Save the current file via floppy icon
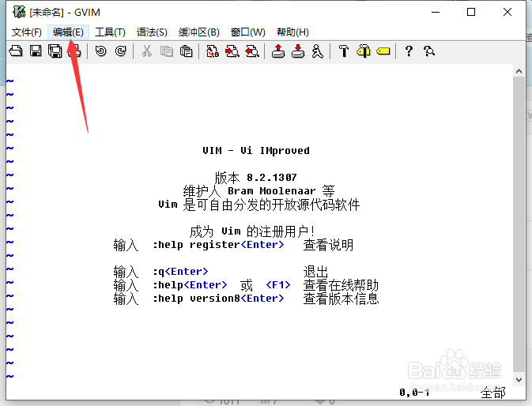The height and width of the screenshot is (406, 532). pyautogui.click(x=36, y=51)
